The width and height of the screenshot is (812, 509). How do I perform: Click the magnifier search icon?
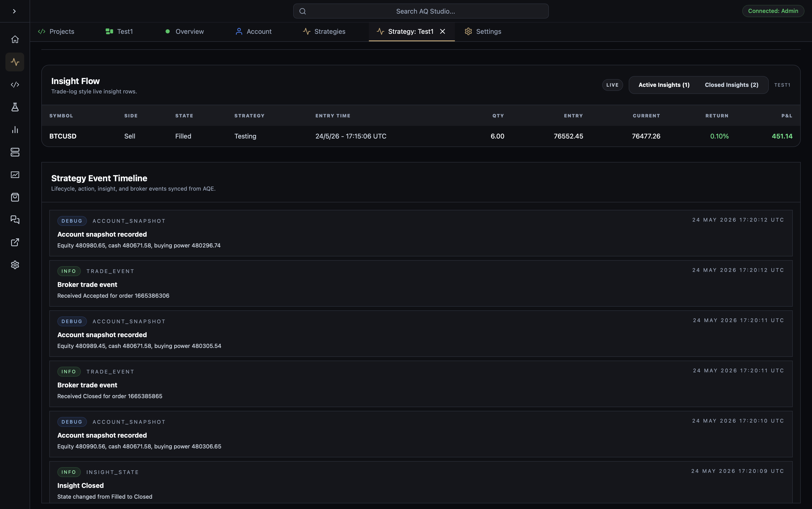[x=302, y=11]
